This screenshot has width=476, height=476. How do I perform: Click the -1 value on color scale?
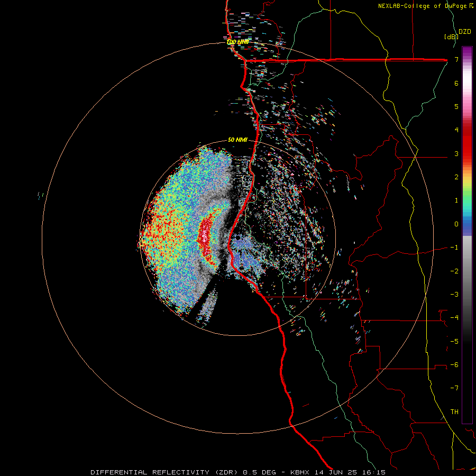pos(454,248)
